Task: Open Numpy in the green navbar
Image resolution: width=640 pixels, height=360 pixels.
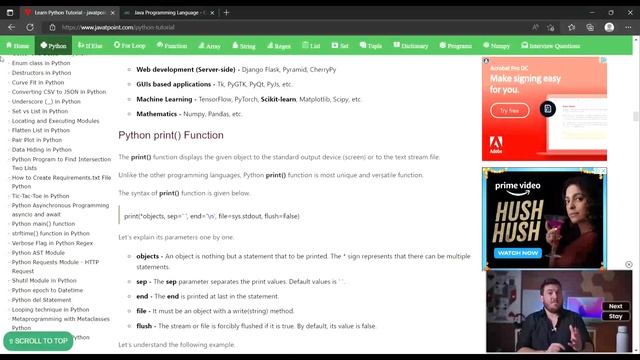Action: point(496,46)
